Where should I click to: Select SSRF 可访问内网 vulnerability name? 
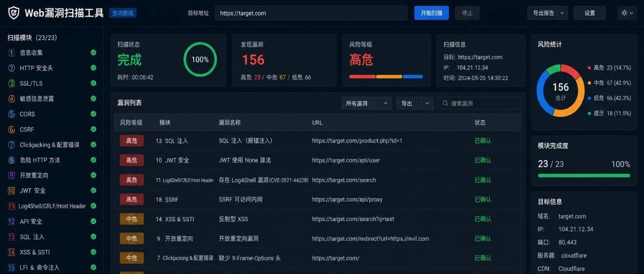[240, 199]
